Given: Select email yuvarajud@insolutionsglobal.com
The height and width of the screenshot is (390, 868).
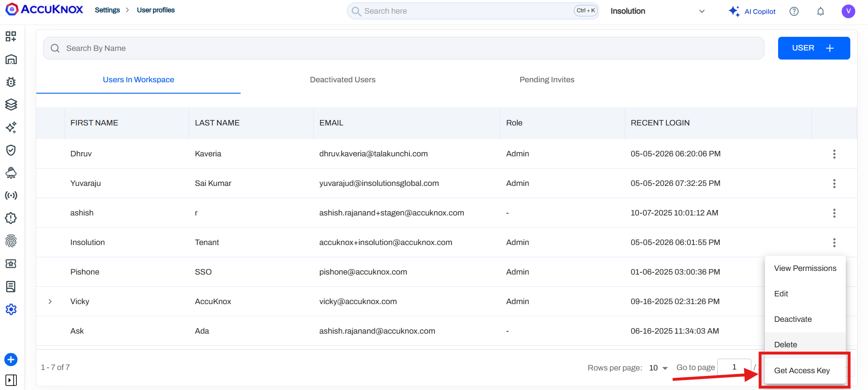Looking at the screenshot, I should 379,183.
